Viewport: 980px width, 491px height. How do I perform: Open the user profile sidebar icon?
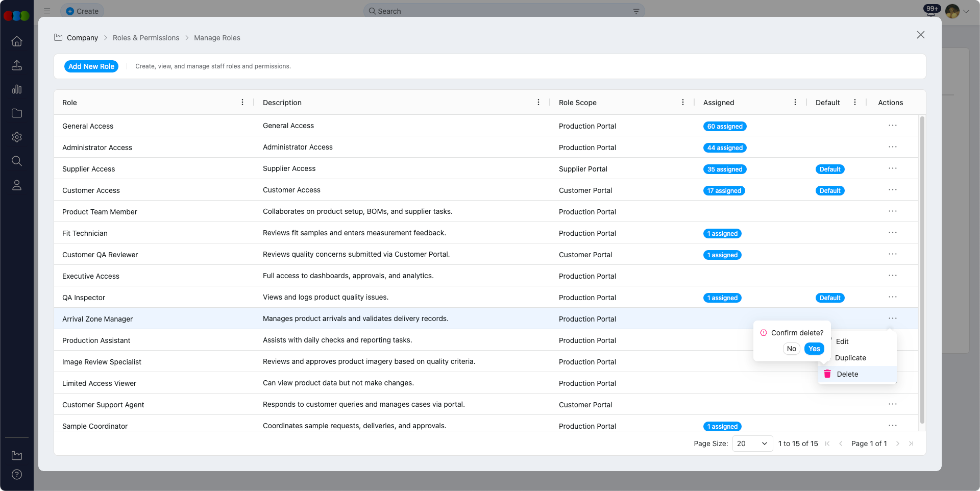pyautogui.click(x=17, y=185)
